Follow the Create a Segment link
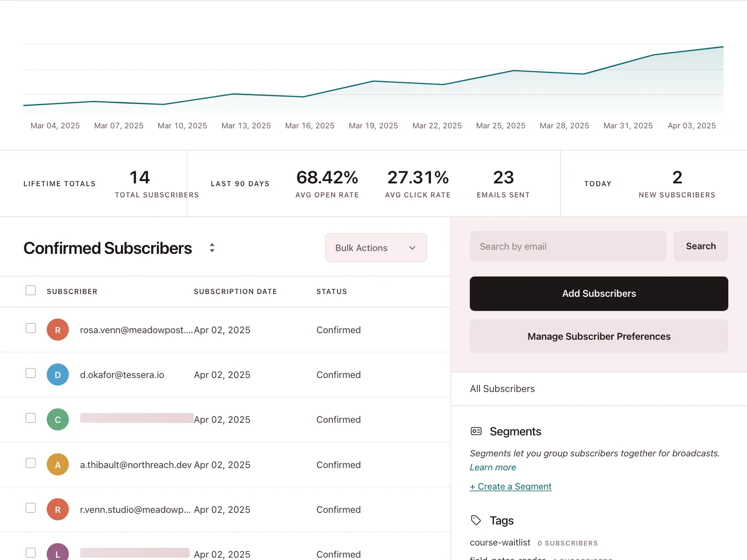Screen dimensions: 747x560 (x=511, y=486)
